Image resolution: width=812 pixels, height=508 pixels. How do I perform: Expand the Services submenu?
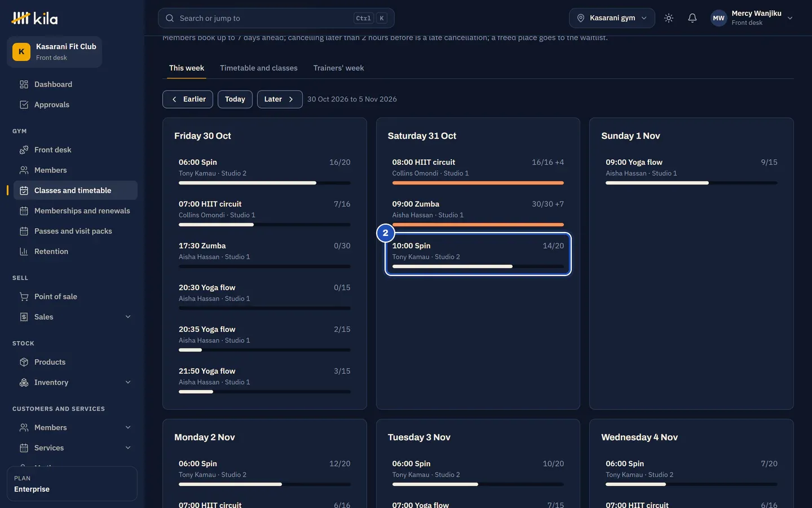click(x=75, y=448)
